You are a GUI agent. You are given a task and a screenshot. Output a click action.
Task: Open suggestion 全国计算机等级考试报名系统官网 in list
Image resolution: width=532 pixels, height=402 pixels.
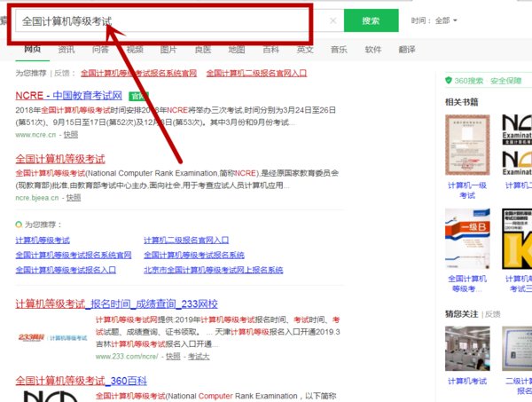click(x=74, y=256)
